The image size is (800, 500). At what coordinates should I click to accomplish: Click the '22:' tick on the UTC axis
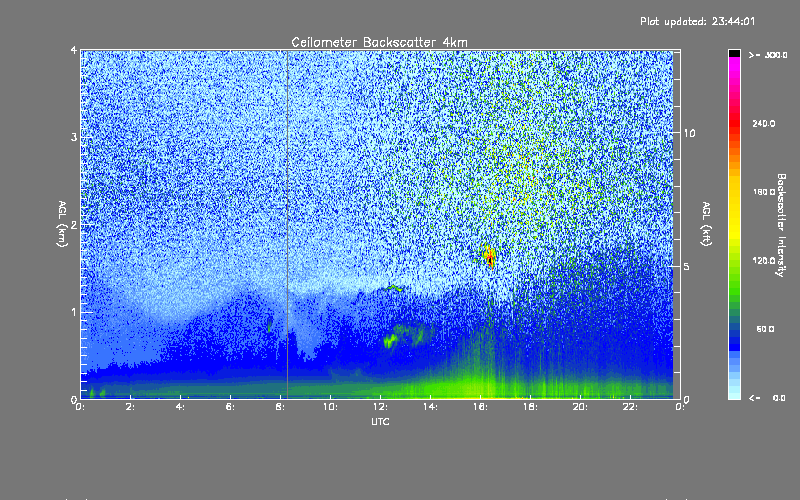tap(630, 407)
